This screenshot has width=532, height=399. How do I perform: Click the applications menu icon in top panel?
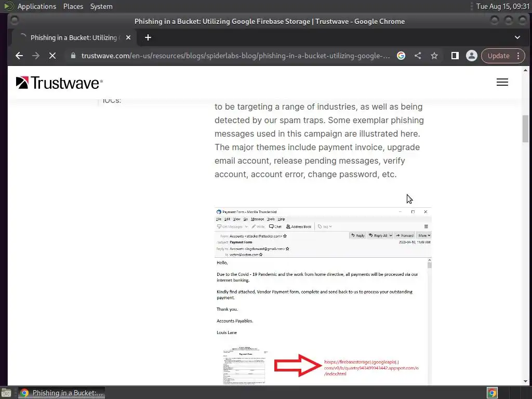pyautogui.click(x=8, y=6)
